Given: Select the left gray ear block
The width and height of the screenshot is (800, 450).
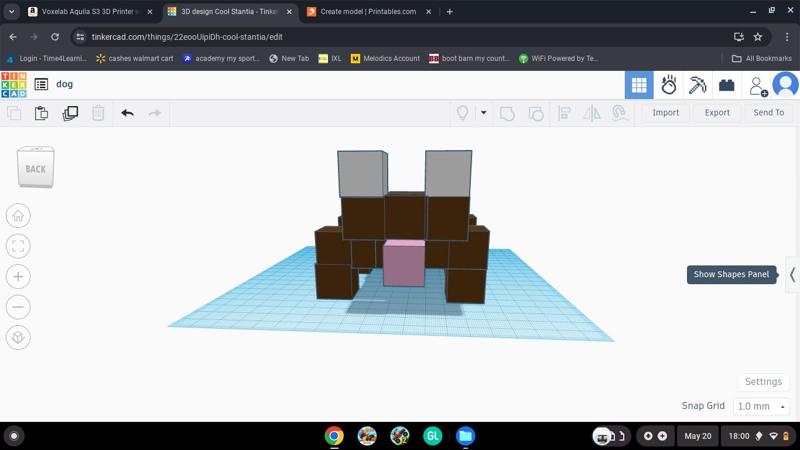Looking at the screenshot, I should 362,173.
